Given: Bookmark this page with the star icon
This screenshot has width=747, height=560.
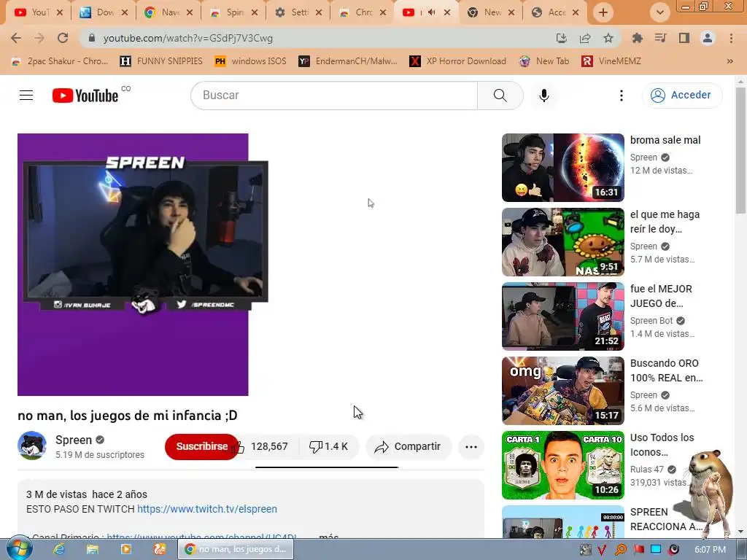Looking at the screenshot, I should [x=608, y=38].
